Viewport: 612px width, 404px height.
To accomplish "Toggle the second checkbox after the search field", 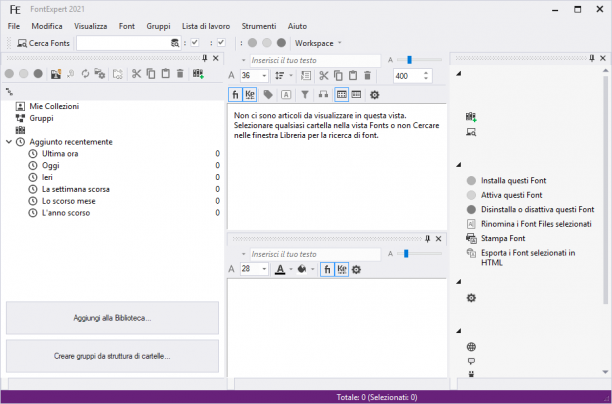I will tap(221, 43).
